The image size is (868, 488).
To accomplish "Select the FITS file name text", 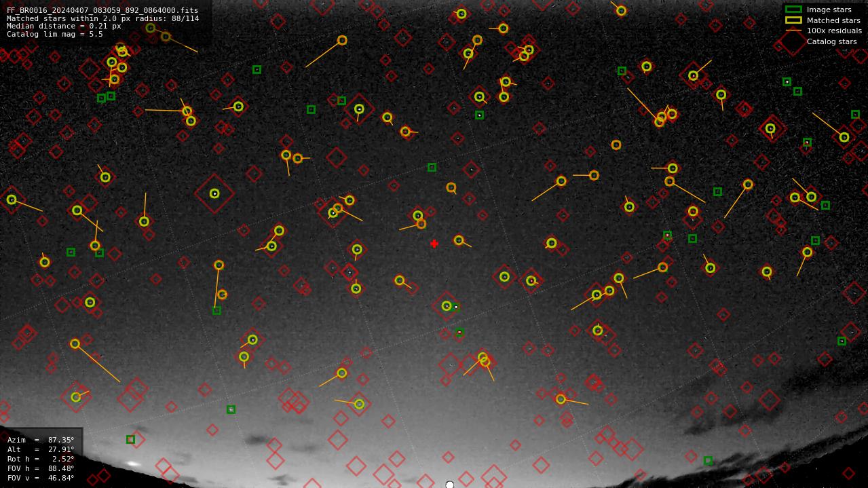I will pos(102,11).
